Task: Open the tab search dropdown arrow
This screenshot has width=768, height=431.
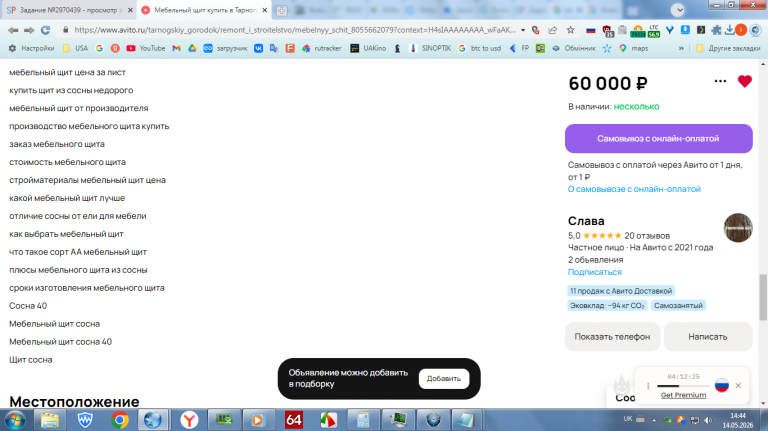Action: (677, 10)
